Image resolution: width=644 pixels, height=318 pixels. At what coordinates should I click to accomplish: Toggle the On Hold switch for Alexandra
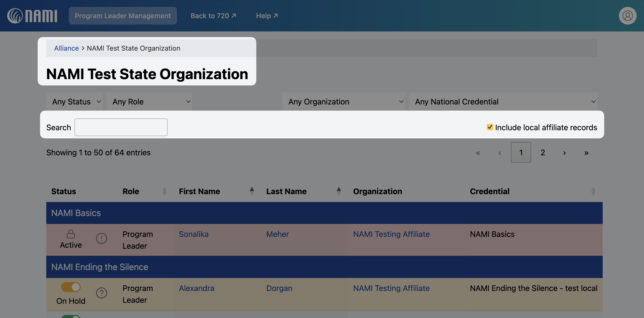click(x=71, y=287)
